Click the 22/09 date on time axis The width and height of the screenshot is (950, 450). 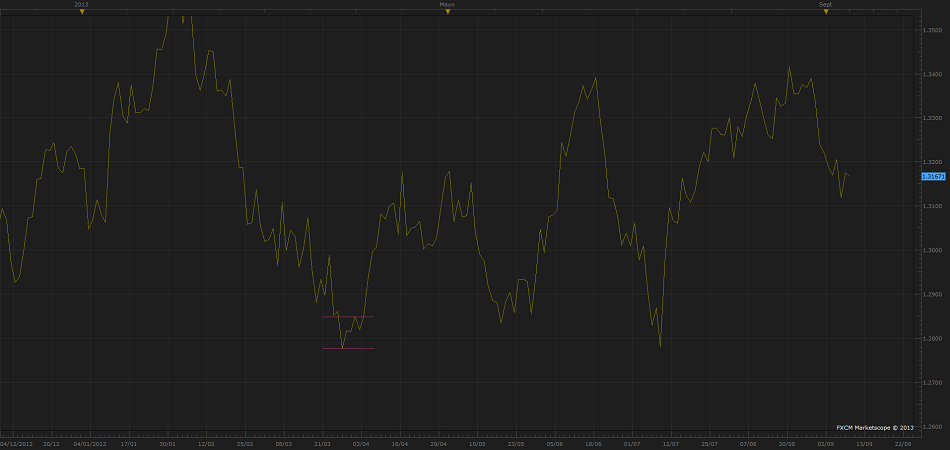tap(902, 442)
